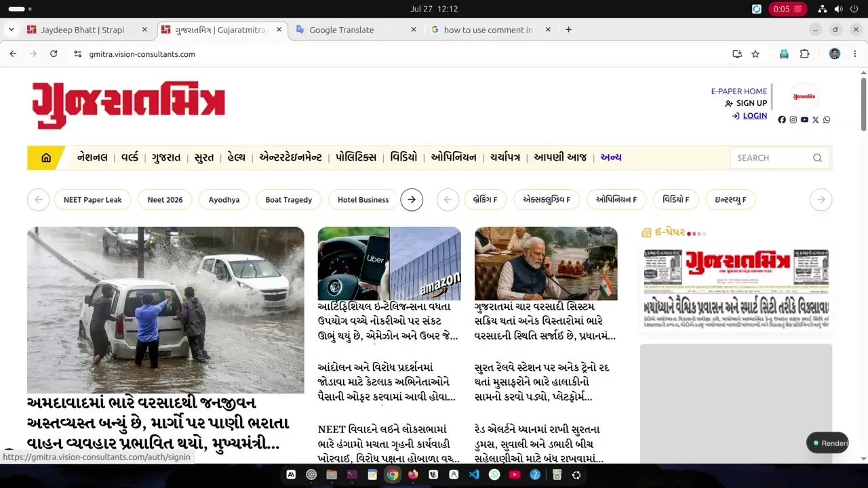This screenshot has width=868, height=488.
Task: Open the Chrome extensions puzzle icon
Action: click(805, 54)
